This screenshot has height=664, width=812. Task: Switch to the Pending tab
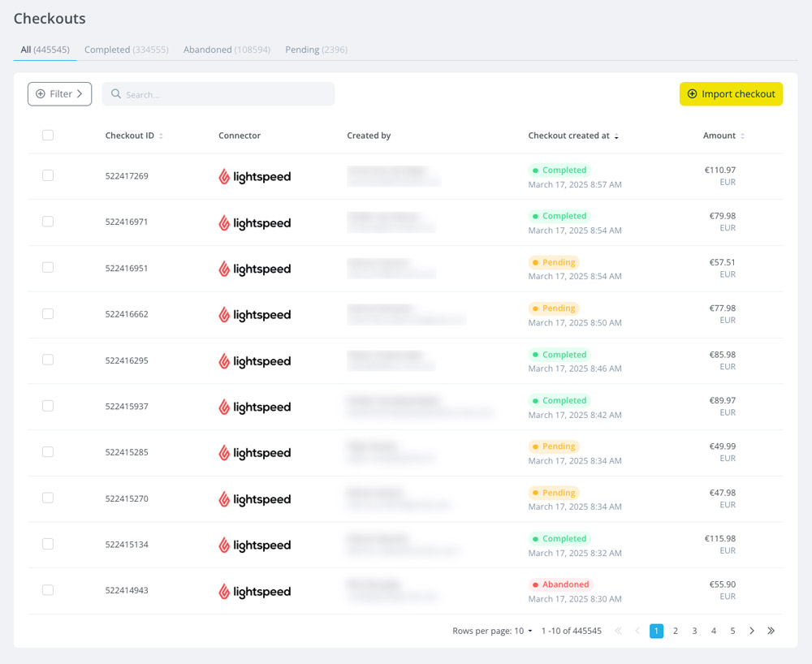click(x=317, y=50)
